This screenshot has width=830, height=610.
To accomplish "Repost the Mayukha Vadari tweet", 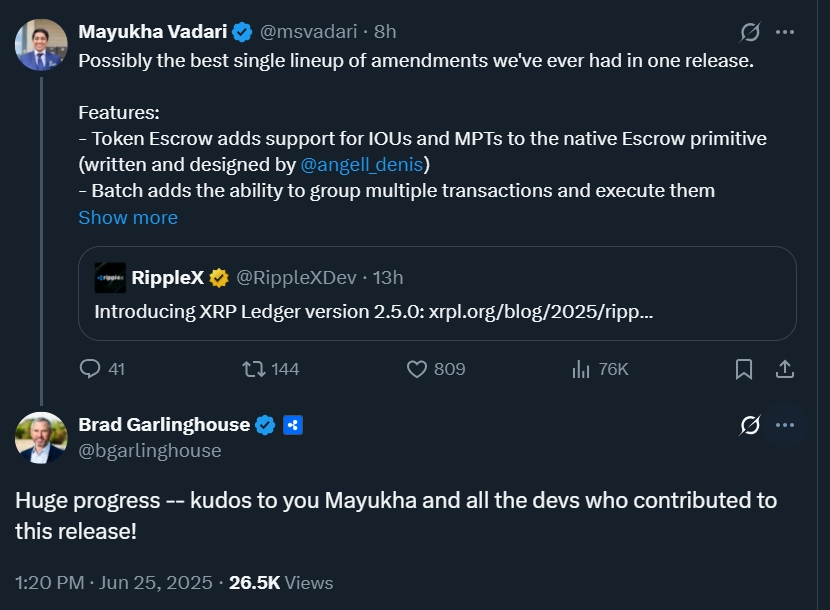I will [x=254, y=369].
